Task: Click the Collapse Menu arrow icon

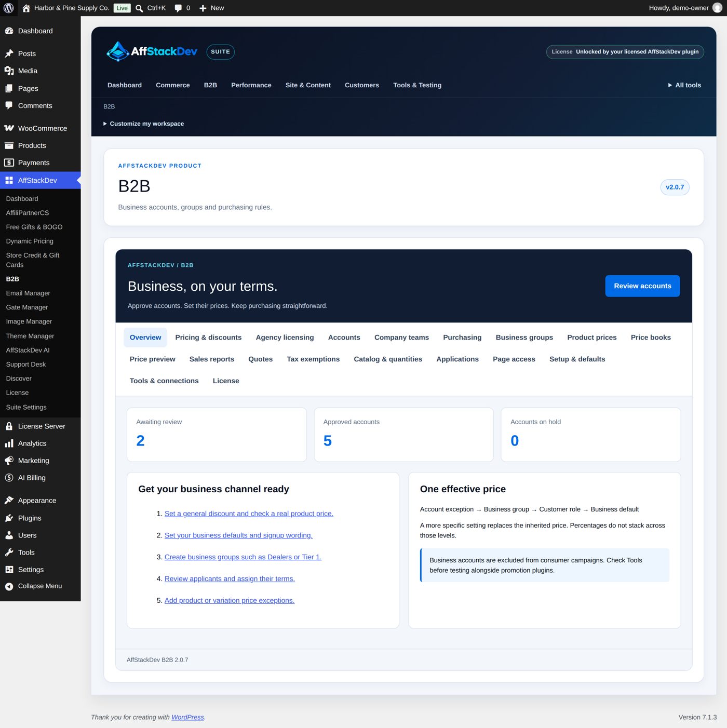Action: click(9, 586)
